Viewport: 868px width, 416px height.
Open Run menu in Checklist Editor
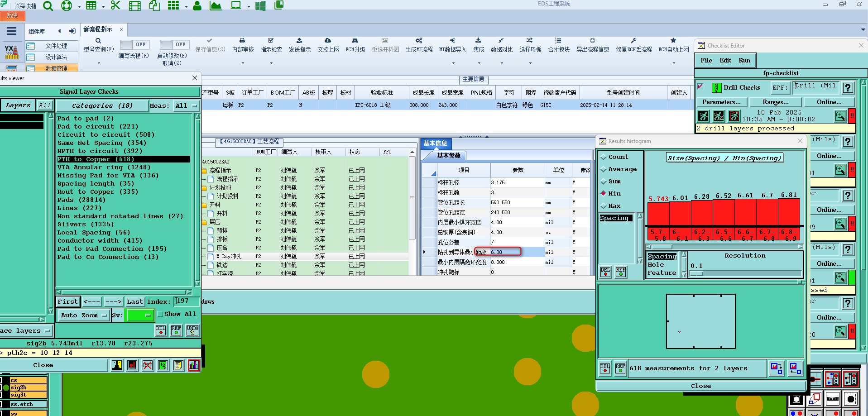[744, 60]
